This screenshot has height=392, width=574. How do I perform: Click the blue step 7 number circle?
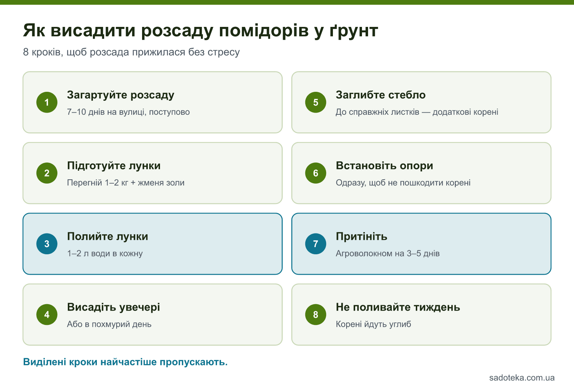point(316,244)
